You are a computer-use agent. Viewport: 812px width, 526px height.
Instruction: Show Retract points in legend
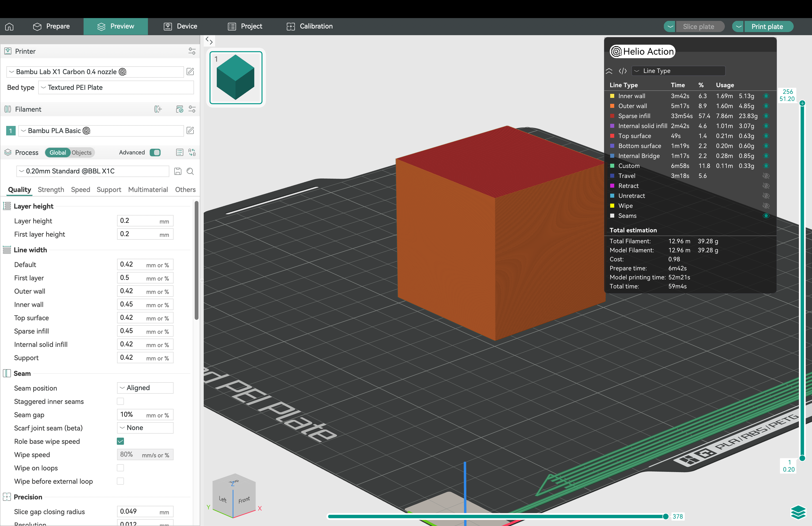coord(766,186)
